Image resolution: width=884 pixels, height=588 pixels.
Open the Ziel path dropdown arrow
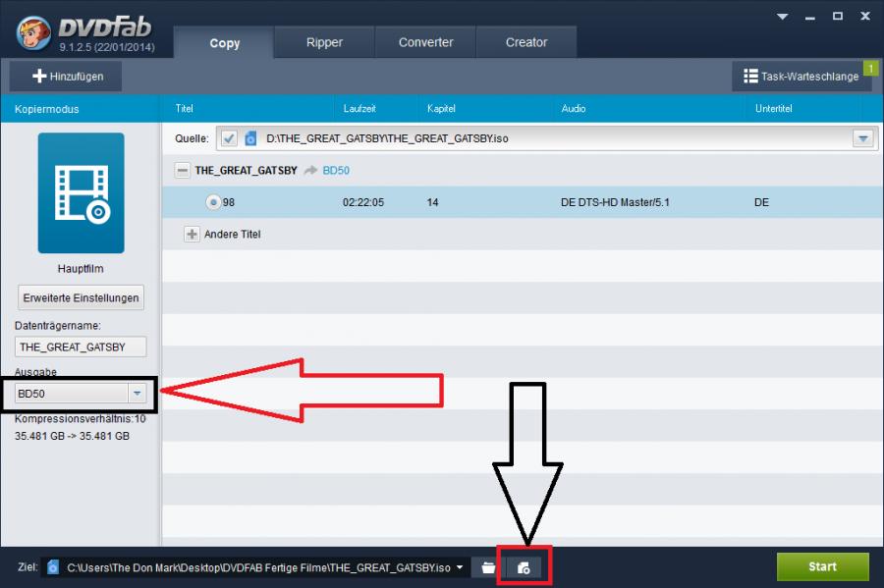click(460, 567)
